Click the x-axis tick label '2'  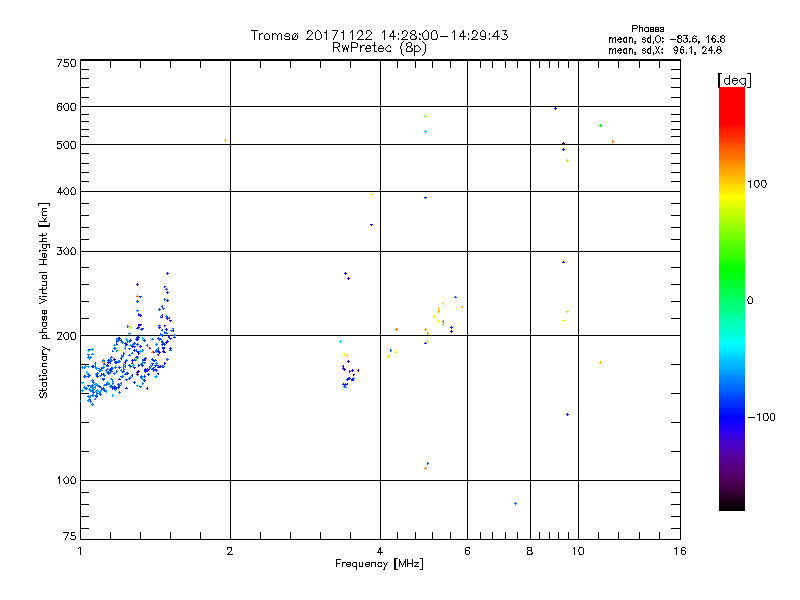pyautogui.click(x=230, y=551)
